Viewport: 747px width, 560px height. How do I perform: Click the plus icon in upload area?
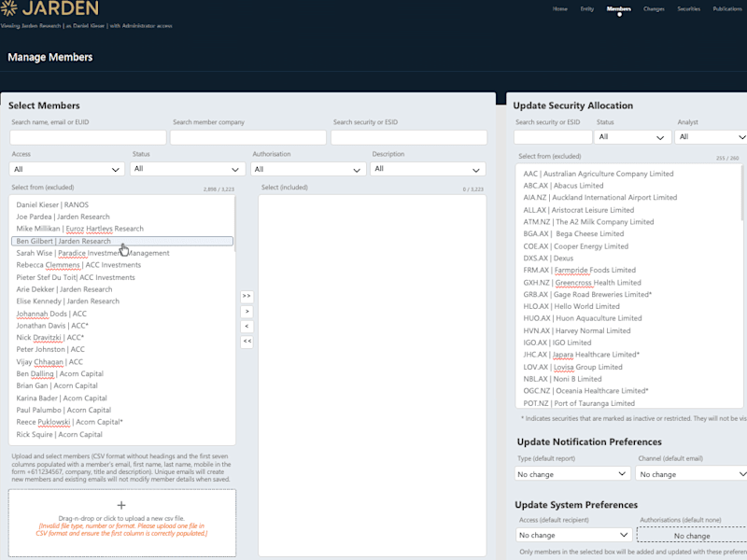tap(121, 505)
